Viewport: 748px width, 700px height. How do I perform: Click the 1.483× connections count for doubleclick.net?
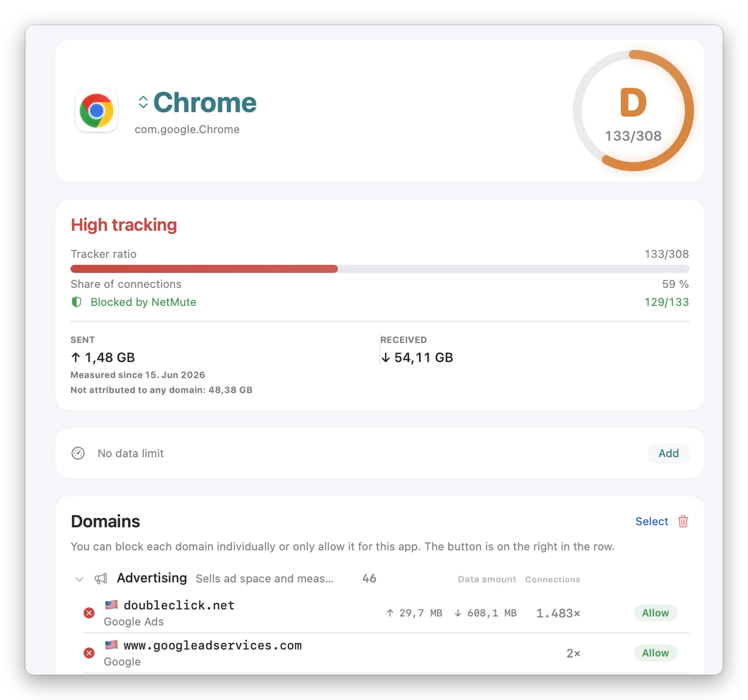coord(558,613)
